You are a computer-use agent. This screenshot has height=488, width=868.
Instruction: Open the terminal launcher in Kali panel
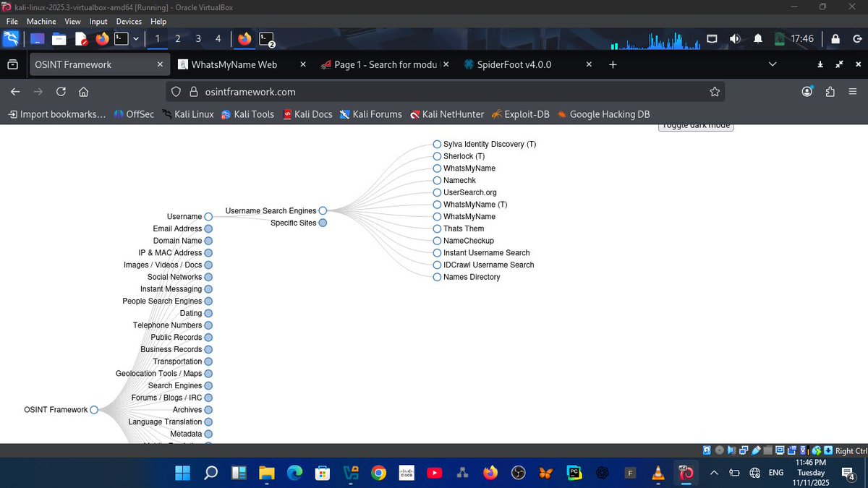coord(122,38)
